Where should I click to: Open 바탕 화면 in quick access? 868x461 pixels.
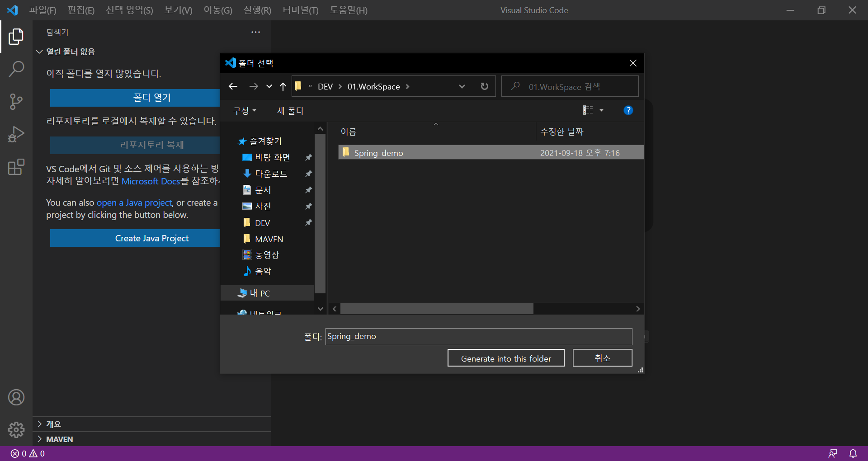(272, 157)
